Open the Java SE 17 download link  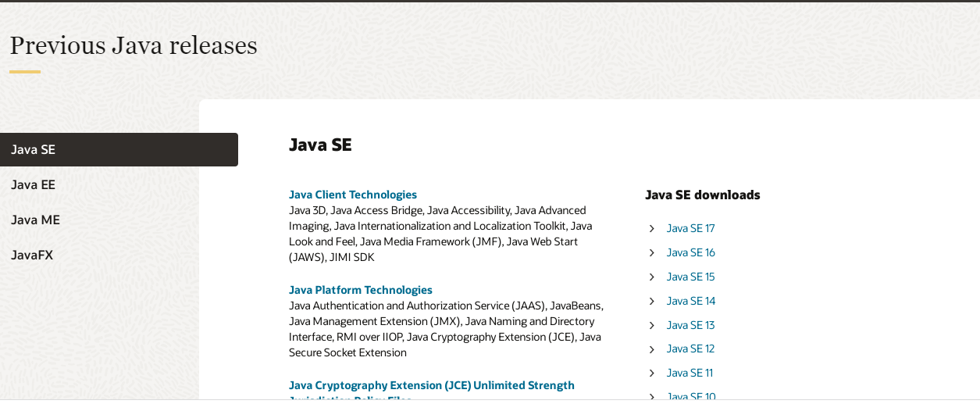(x=690, y=228)
